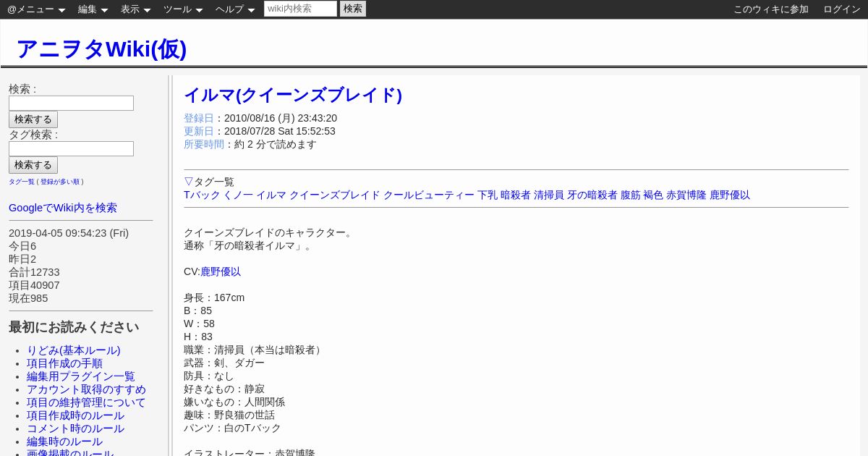Click 検索する button under タグ検索
Image resolution: width=868 pixels, height=456 pixels.
click(33, 165)
